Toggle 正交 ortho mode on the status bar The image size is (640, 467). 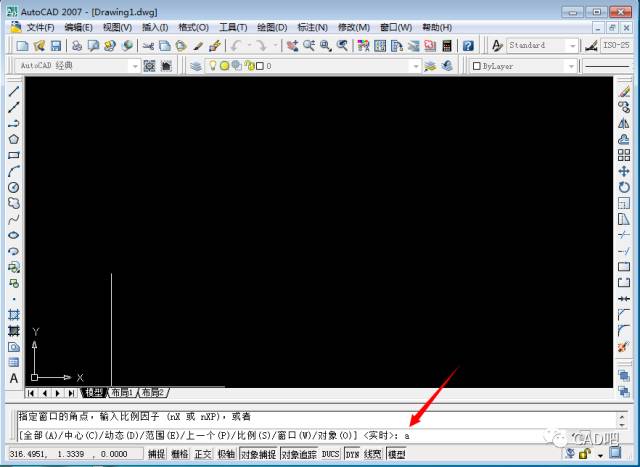pos(203,454)
